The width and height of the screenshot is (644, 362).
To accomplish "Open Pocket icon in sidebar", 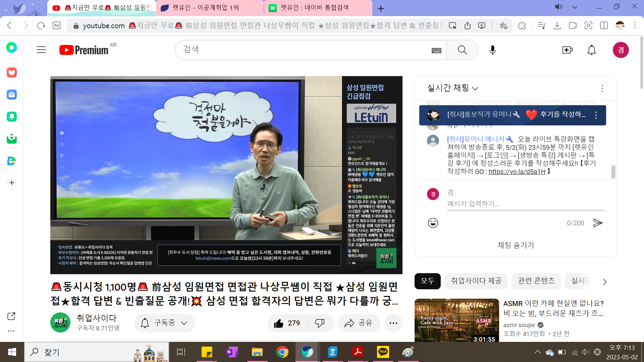I will point(12,72).
